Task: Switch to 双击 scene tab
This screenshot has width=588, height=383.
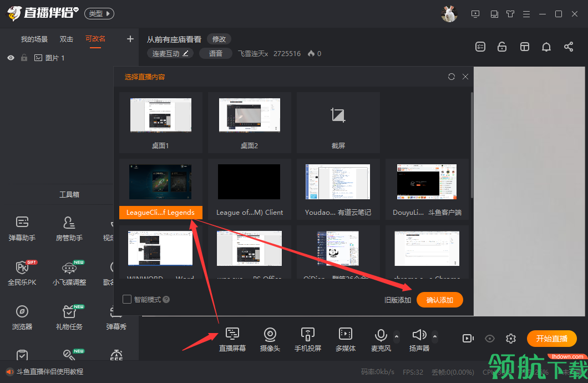Action: click(x=67, y=39)
